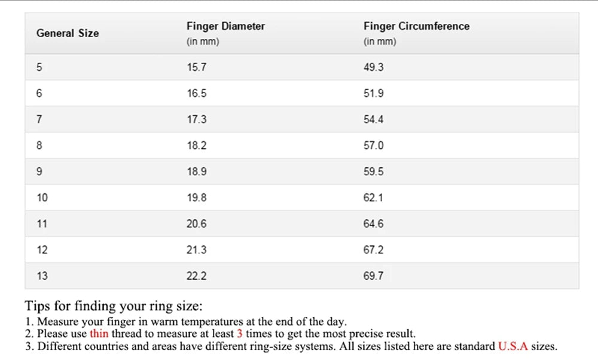Click circumference value 62.1
Viewport: 598px width, 364px height.
[373, 198]
